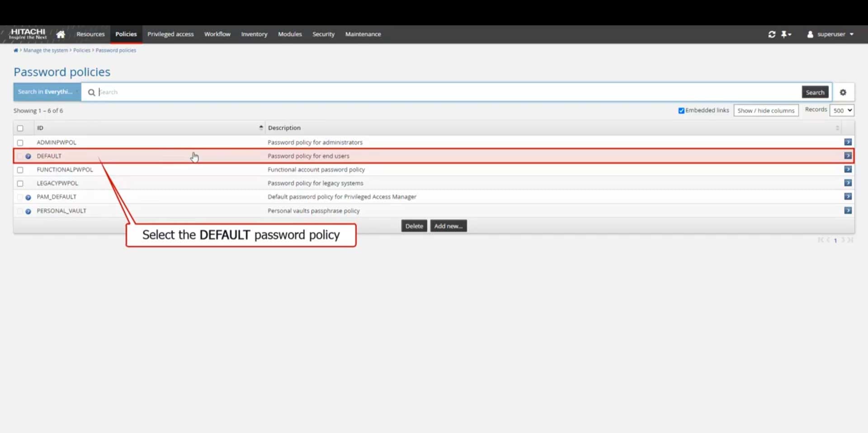Click the info icon beside PAM_DEFAULT
The height and width of the screenshot is (433, 868).
pyautogui.click(x=28, y=197)
